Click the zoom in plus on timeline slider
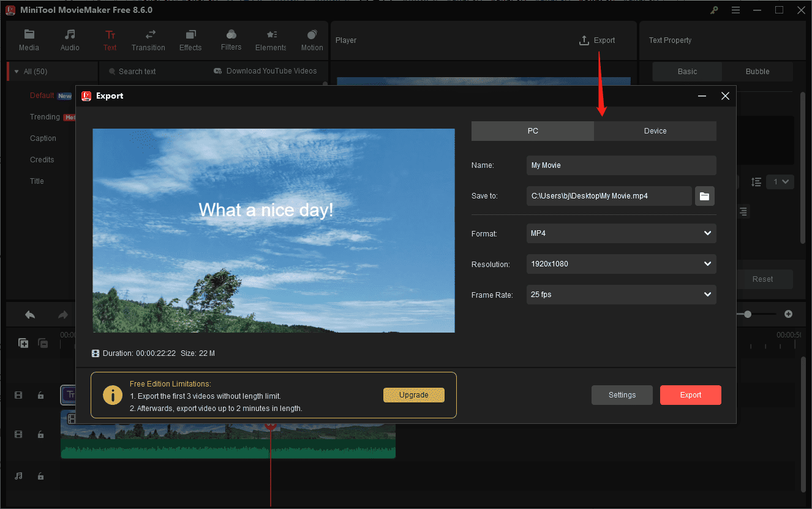 pos(789,314)
